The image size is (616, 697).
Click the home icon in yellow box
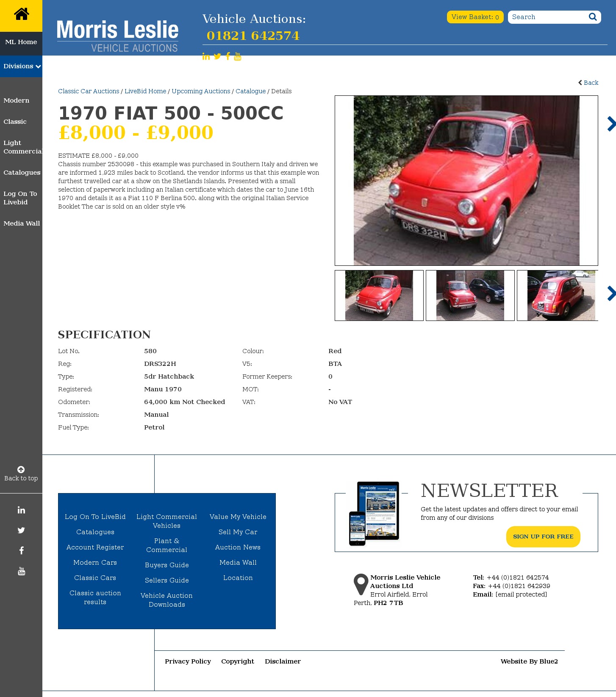[x=21, y=14]
